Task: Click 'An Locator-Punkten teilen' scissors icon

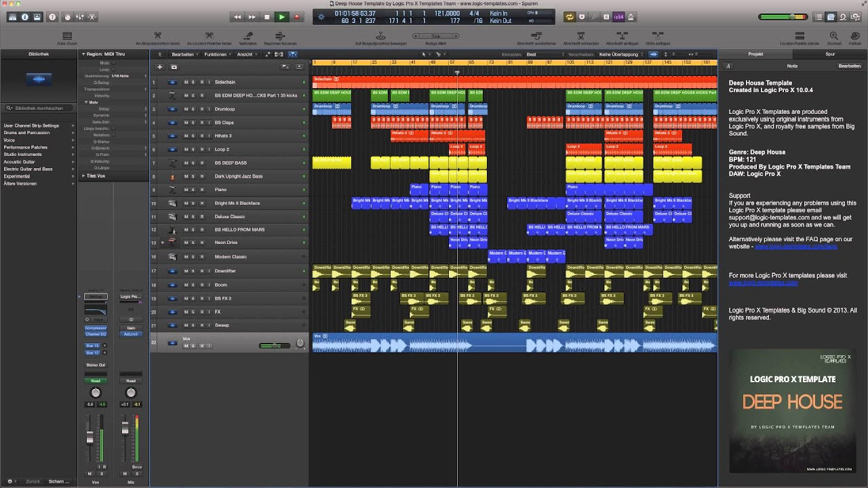Action: pyautogui.click(x=209, y=35)
